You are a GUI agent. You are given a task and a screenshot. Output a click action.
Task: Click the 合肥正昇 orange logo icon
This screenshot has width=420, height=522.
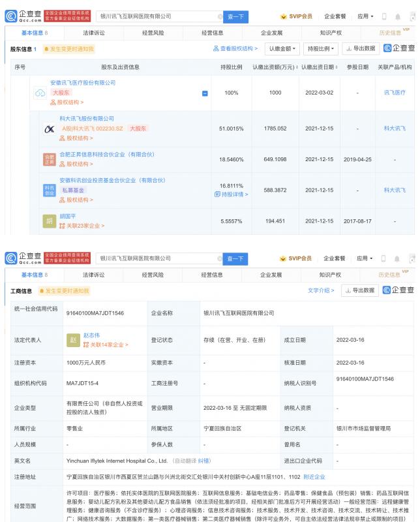click(50, 159)
